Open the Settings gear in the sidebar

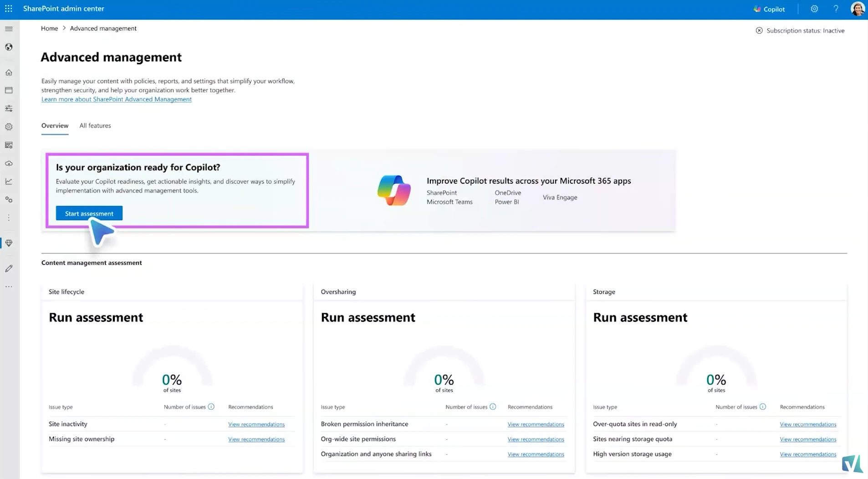[9, 127]
